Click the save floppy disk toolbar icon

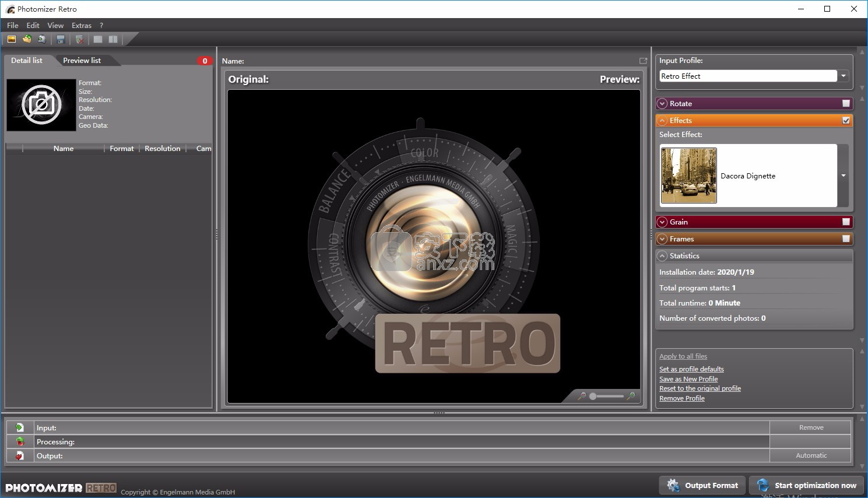click(x=60, y=39)
